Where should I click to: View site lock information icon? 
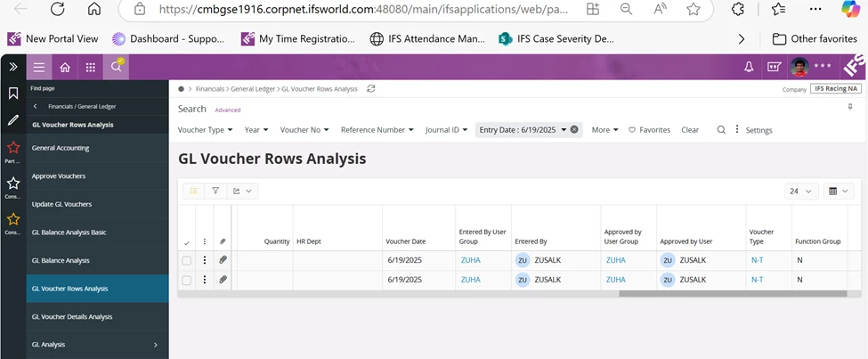(x=140, y=9)
